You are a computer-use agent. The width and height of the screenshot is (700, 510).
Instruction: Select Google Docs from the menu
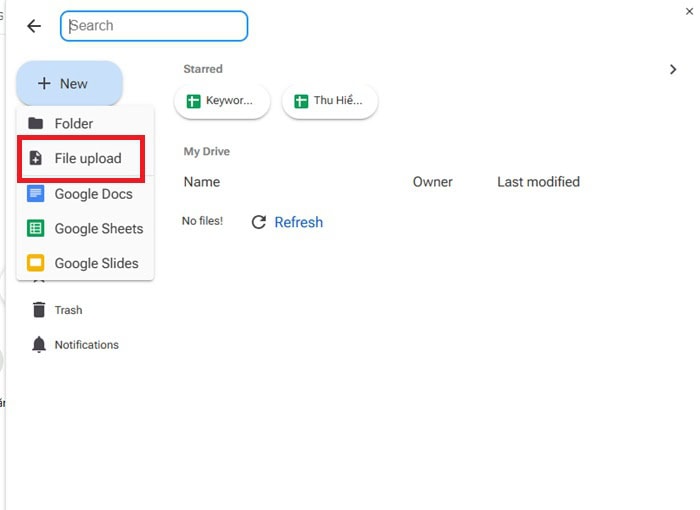tap(85, 194)
